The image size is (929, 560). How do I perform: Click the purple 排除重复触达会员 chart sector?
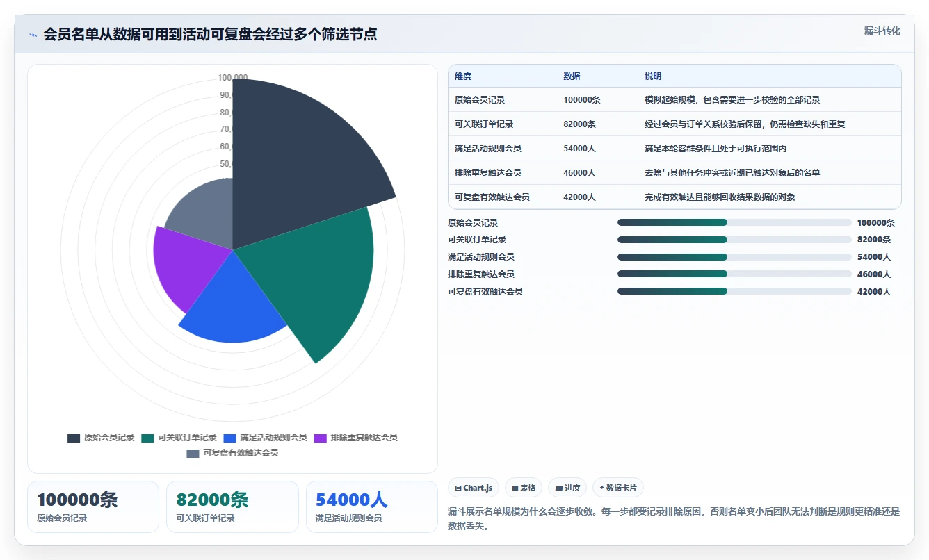188,267
